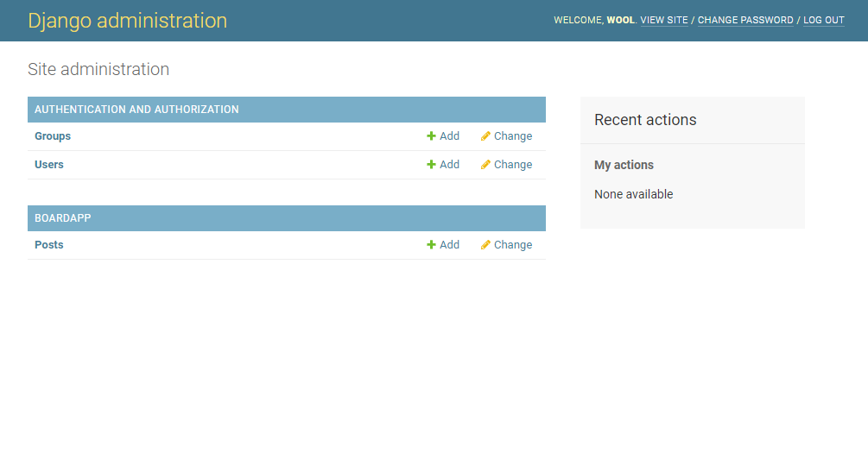Image resolution: width=868 pixels, height=453 pixels.
Task: Click the green plus icon in Users row
Action: pos(431,164)
